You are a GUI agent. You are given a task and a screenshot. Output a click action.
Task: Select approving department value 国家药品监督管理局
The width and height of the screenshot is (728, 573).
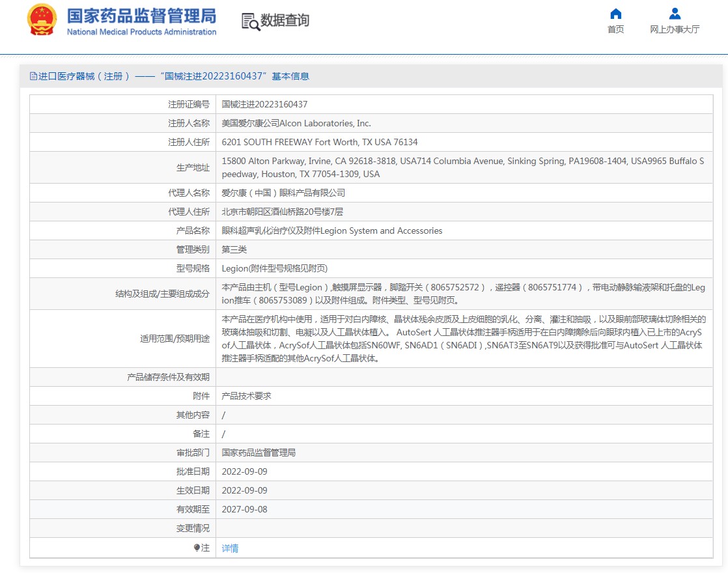coord(259,453)
